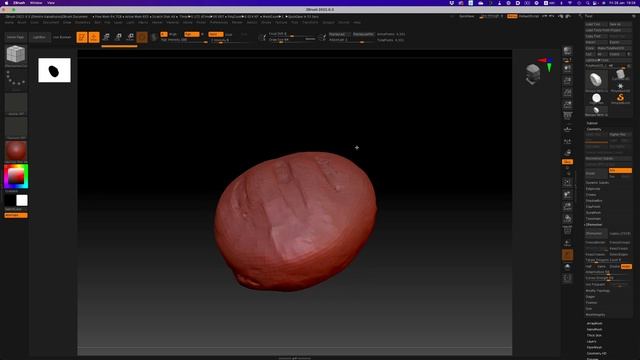Image resolution: width=640 pixels, height=360 pixels.
Task: Expand the Modify Topology section
Action: (x=598, y=291)
